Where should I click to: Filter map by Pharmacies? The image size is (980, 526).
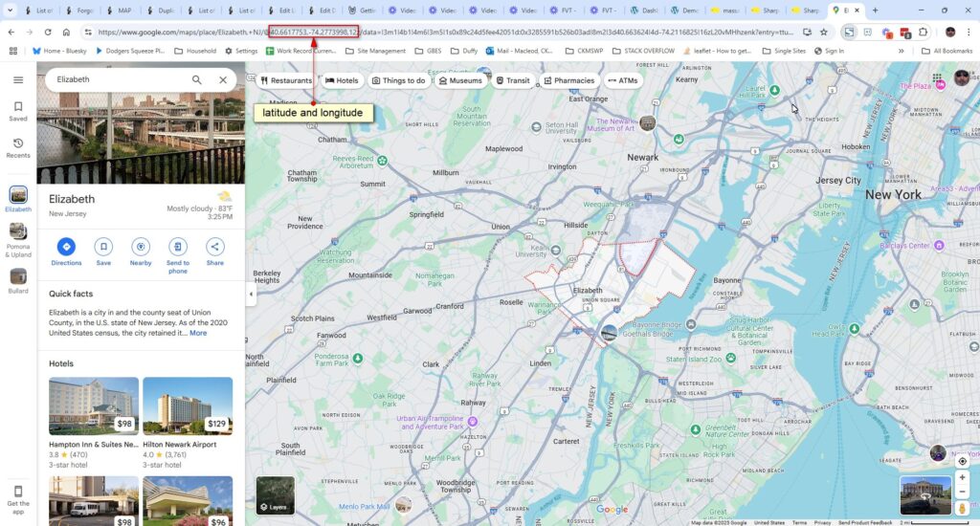(569, 80)
